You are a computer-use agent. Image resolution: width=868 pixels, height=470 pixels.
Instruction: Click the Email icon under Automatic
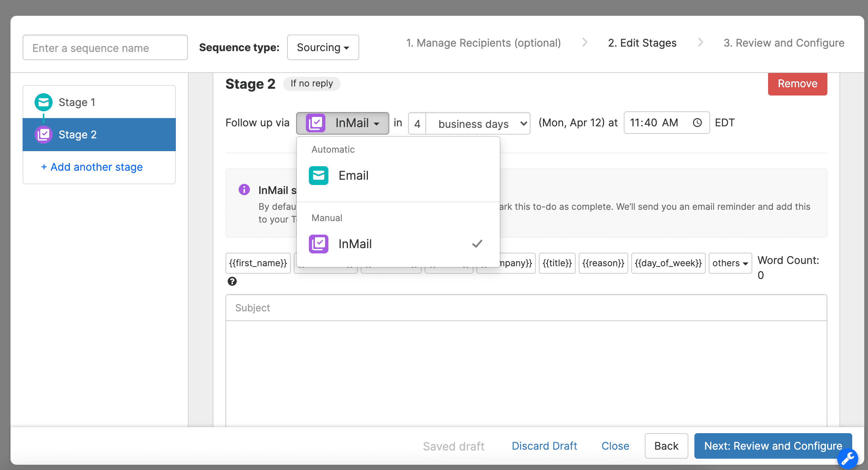pyautogui.click(x=318, y=175)
